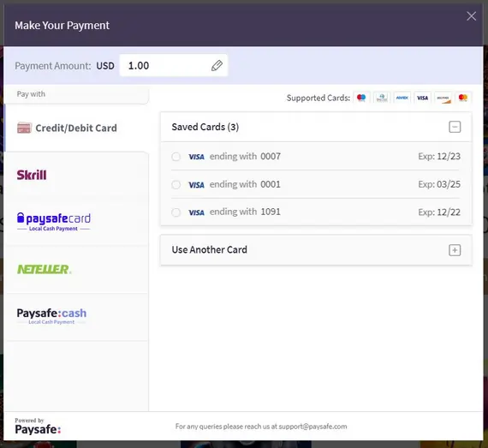Click the pencil edit icon for payment amount
The image size is (488, 448).
pos(217,65)
